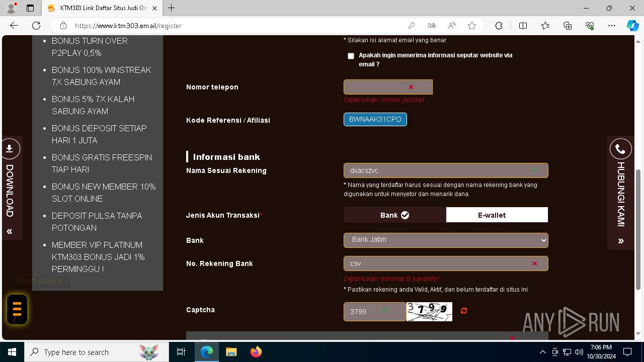Image resolution: width=644 pixels, height=362 pixels.
Task: Click the Diperlukan nomor ponsel error text
Action: pyautogui.click(x=384, y=100)
